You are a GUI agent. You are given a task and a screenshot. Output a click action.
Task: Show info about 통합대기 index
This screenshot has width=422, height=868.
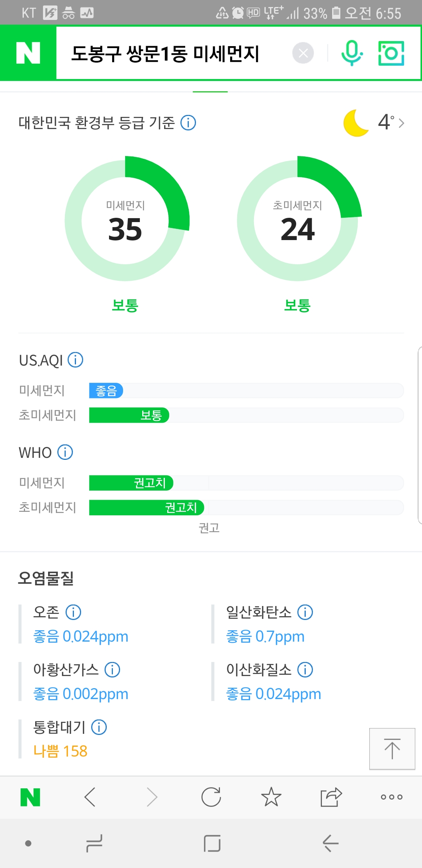pyautogui.click(x=99, y=727)
